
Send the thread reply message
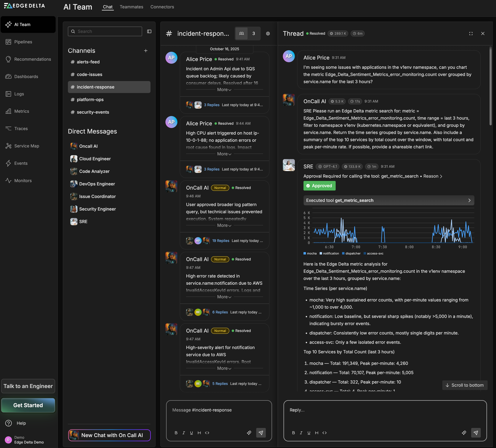coord(476,432)
